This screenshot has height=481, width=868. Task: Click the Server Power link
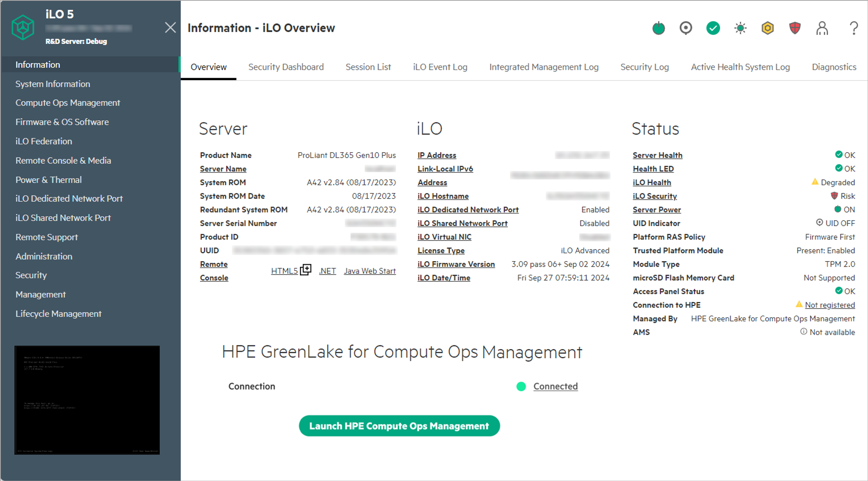pyautogui.click(x=657, y=210)
